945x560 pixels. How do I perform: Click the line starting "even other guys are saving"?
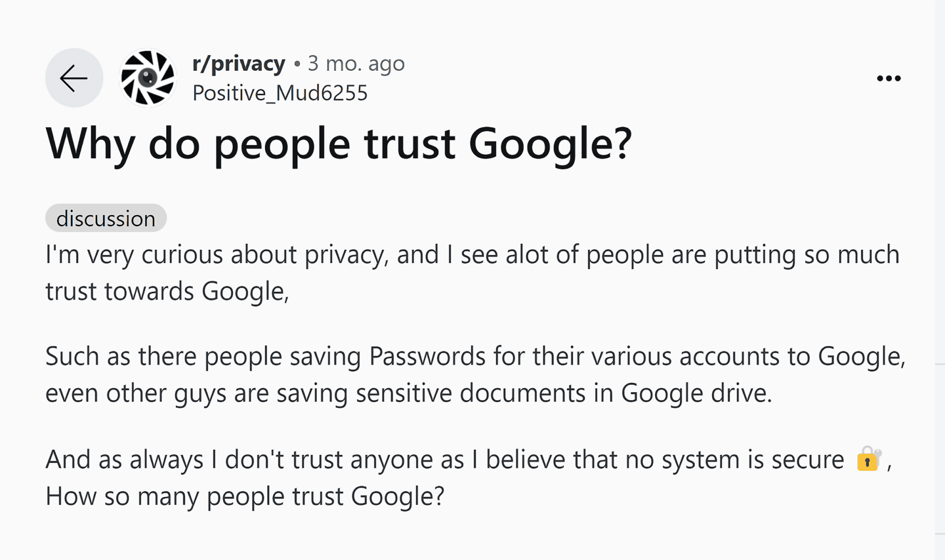(x=408, y=393)
